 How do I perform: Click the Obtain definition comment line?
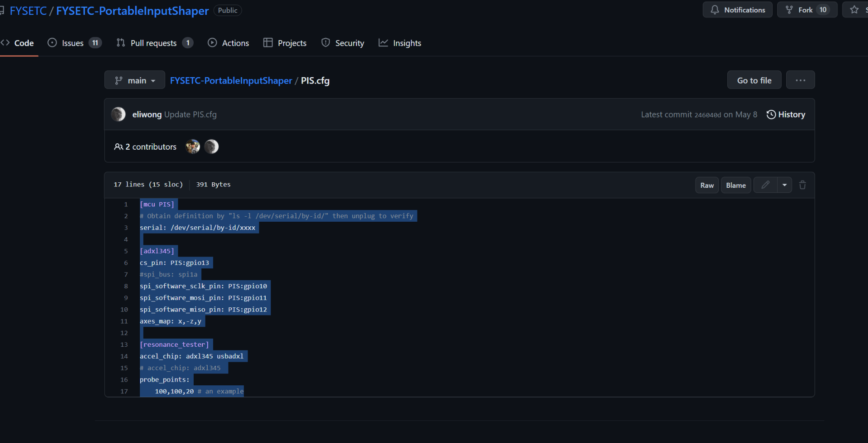276,216
